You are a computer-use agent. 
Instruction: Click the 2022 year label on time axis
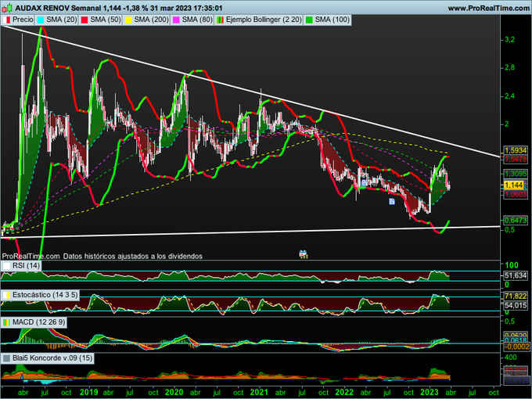(344, 393)
